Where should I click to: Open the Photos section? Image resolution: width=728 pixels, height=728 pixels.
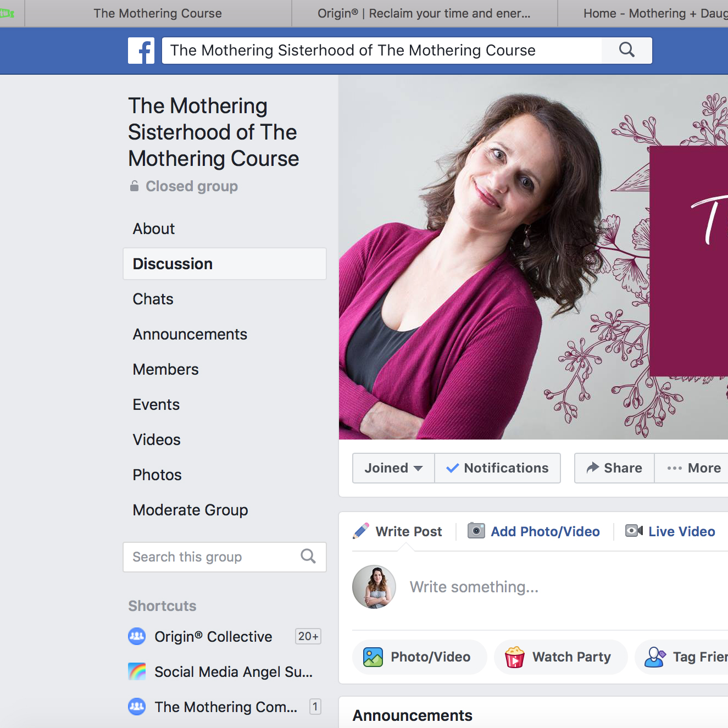click(157, 475)
